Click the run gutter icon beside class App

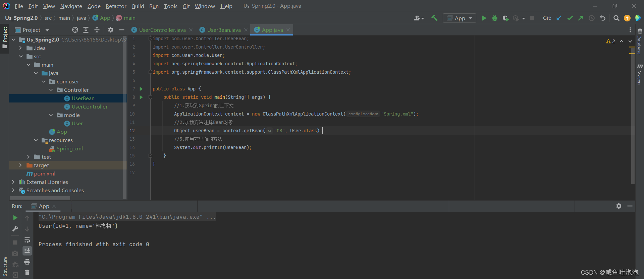[x=141, y=89]
